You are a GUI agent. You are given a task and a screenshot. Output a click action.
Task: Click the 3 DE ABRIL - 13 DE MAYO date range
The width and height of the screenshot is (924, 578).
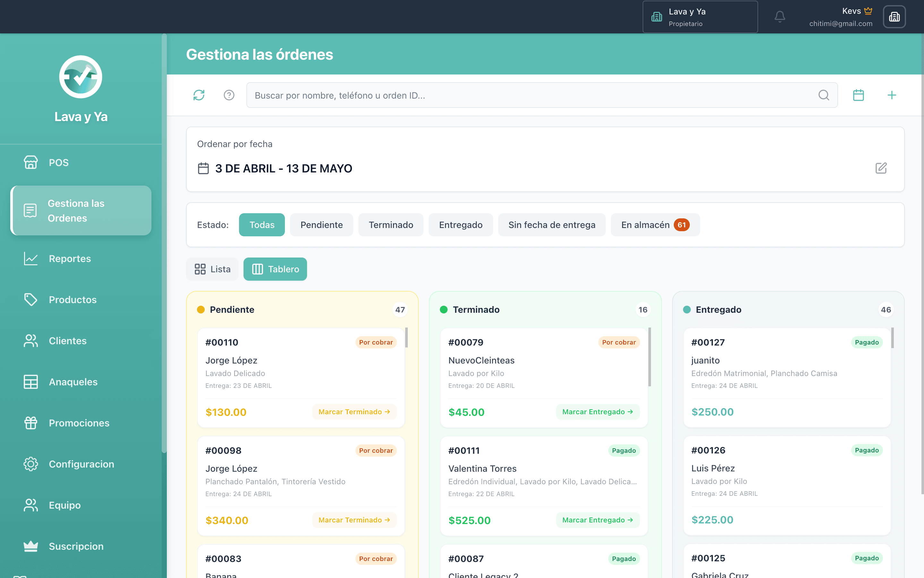click(284, 168)
